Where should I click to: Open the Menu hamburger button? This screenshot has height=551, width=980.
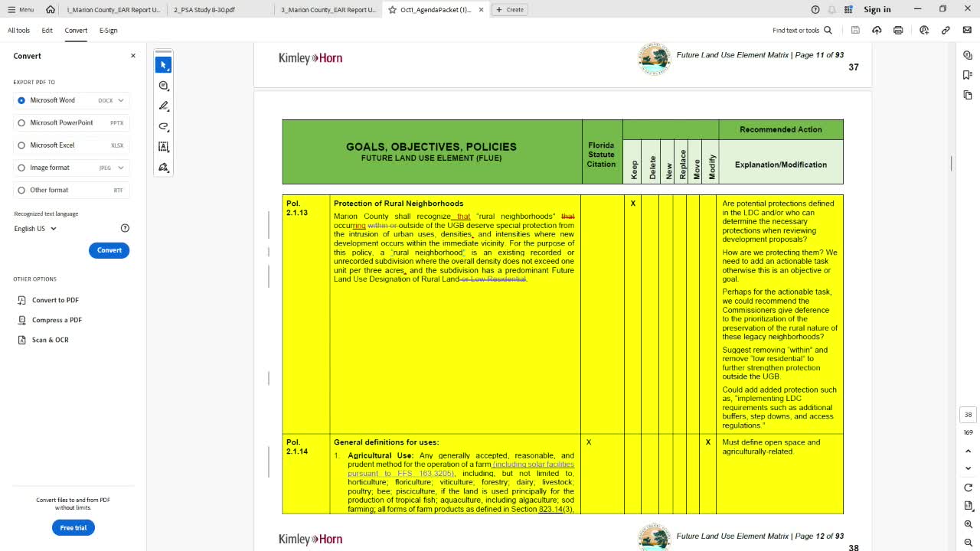click(x=21, y=9)
